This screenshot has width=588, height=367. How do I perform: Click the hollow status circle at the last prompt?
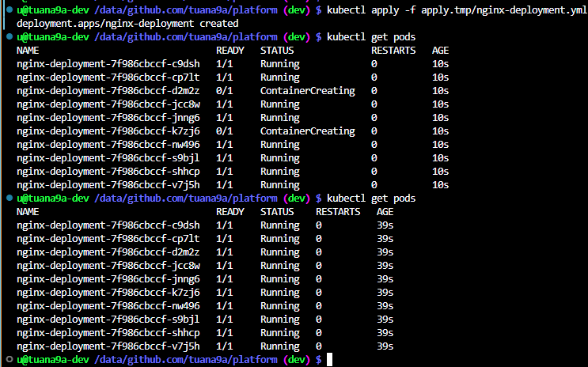[9, 359]
